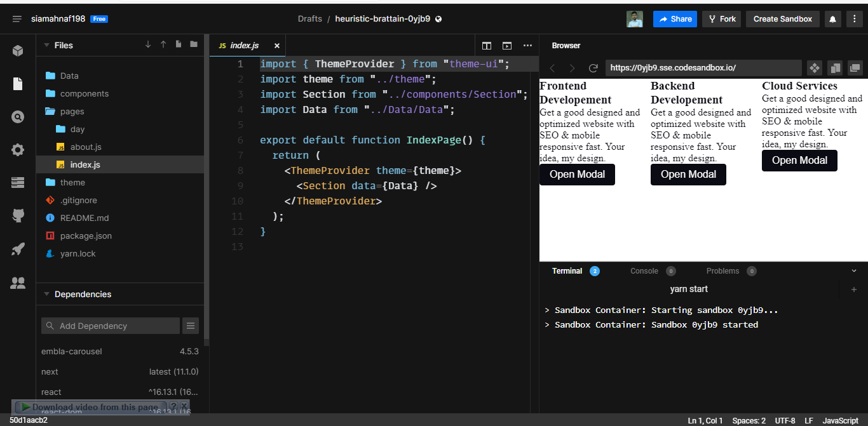Open the editor overflow menu with three dots

pyautogui.click(x=527, y=45)
